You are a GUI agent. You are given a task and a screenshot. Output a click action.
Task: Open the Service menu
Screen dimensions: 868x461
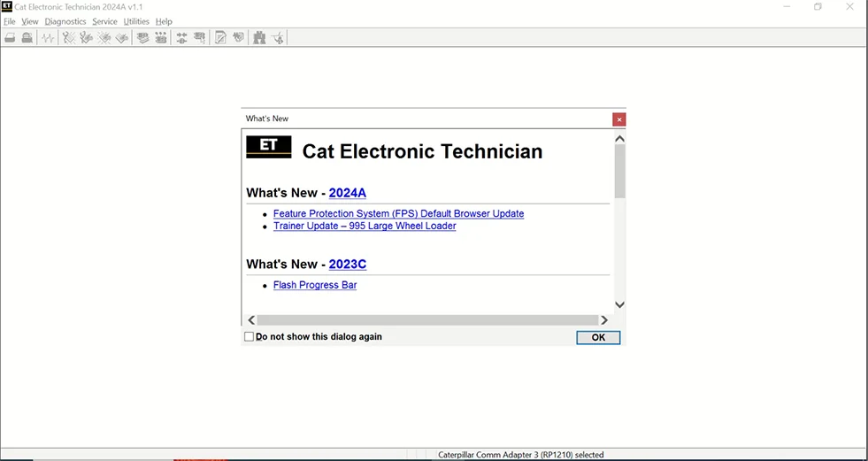click(104, 21)
